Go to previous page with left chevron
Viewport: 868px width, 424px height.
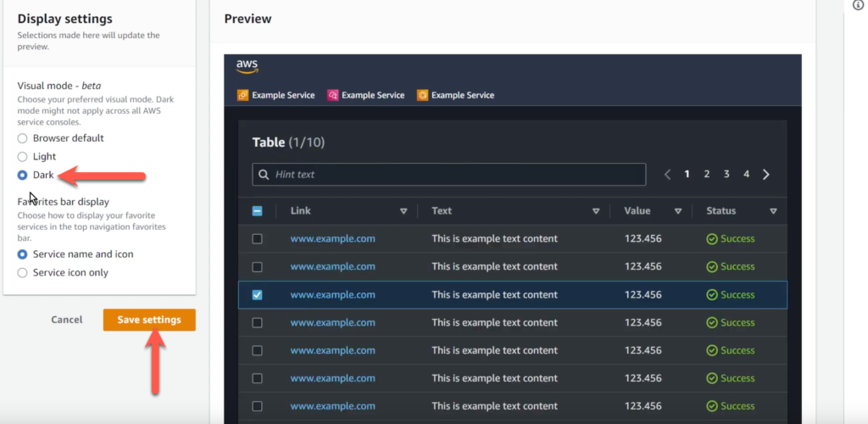(667, 175)
